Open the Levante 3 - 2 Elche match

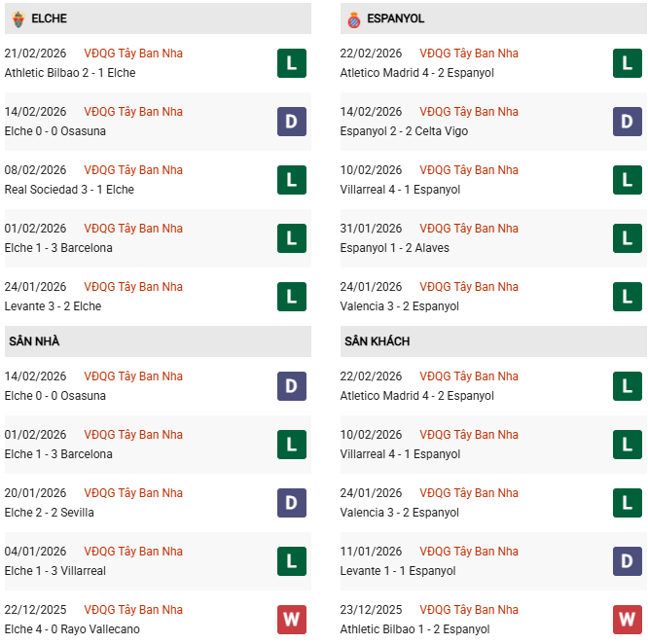[x=53, y=306]
